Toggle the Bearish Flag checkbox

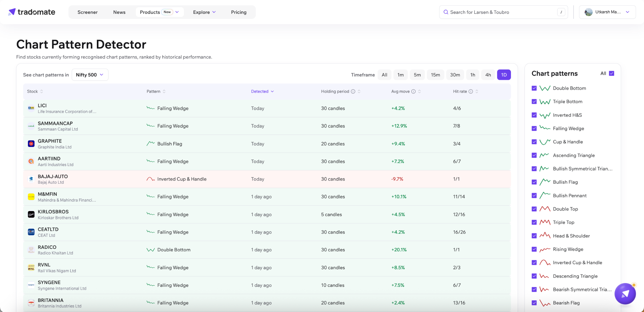534,303
